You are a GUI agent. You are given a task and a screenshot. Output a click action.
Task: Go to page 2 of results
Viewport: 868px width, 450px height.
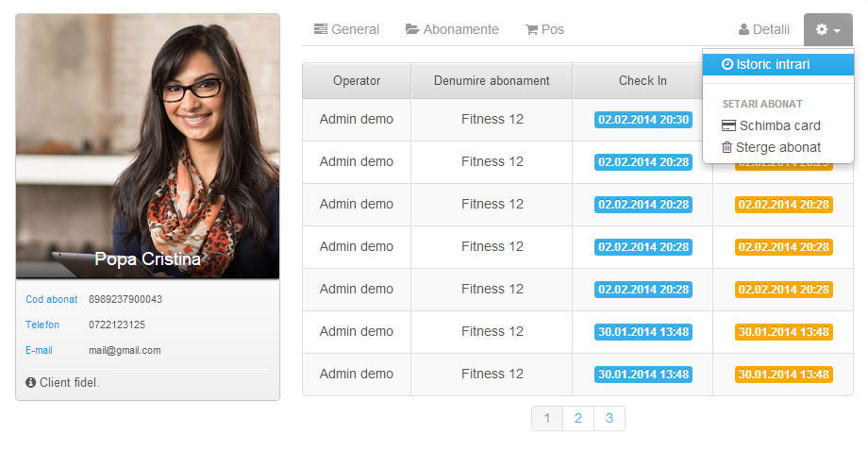(x=578, y=418)
